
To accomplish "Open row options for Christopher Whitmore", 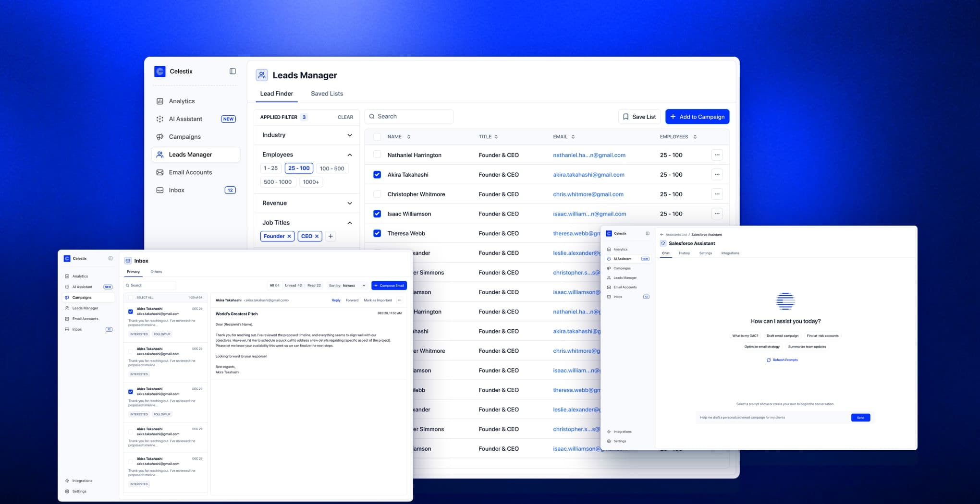I will point(717,194).
